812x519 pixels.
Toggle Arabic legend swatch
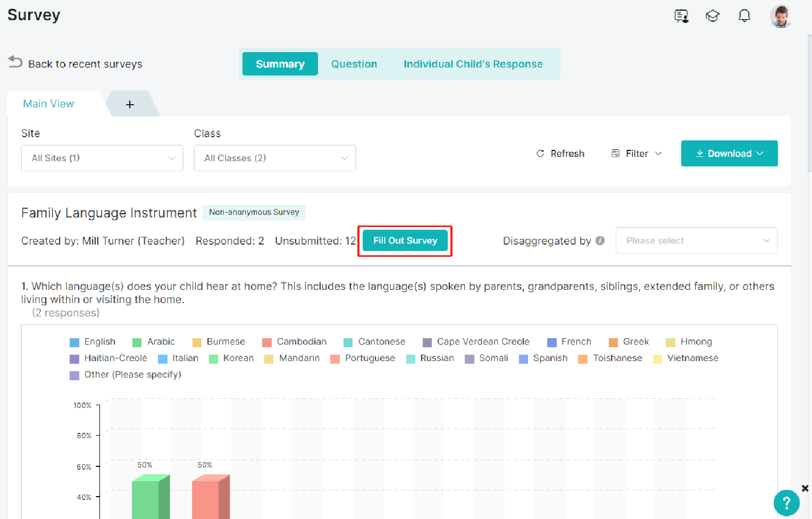tap(137, 342)
